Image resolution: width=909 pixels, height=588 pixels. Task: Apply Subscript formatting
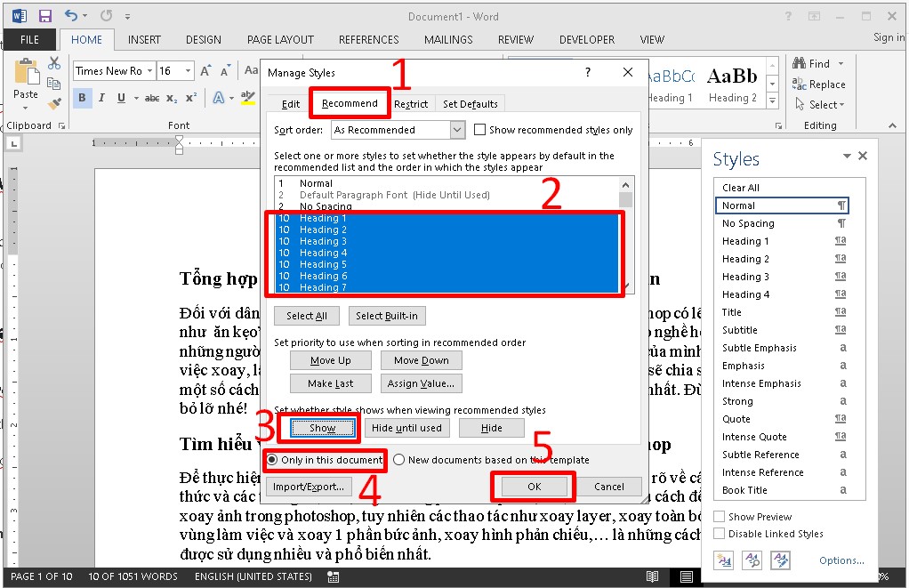tap(172, 96)
